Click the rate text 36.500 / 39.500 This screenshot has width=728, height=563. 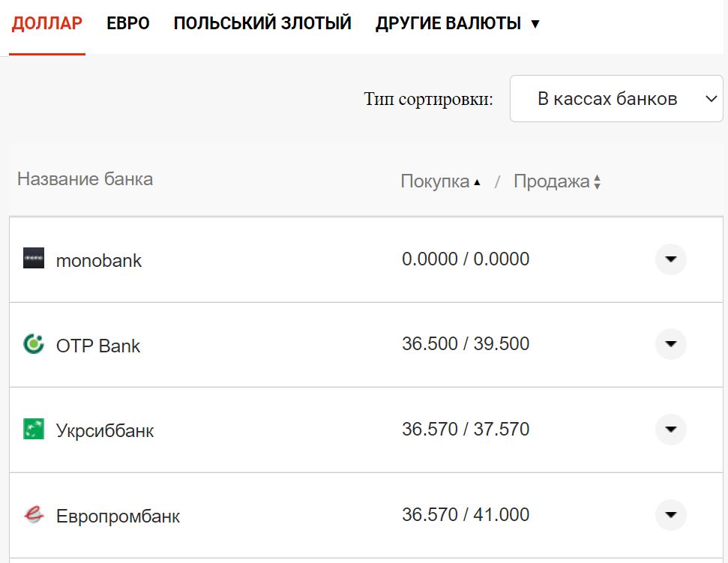[464, 344]
